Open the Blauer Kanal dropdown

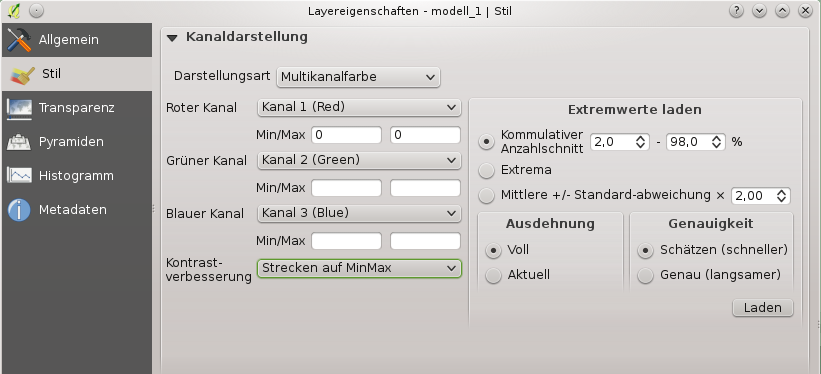359,213
